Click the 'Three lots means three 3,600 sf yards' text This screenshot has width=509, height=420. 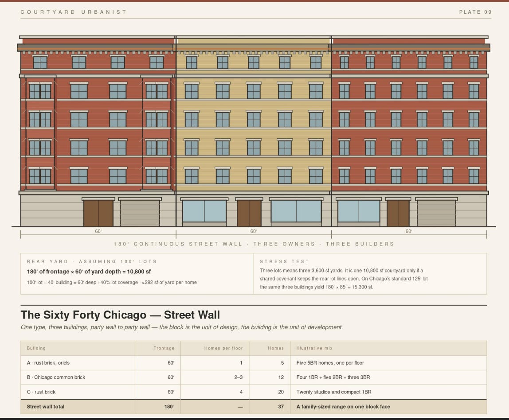coord(344,279)
